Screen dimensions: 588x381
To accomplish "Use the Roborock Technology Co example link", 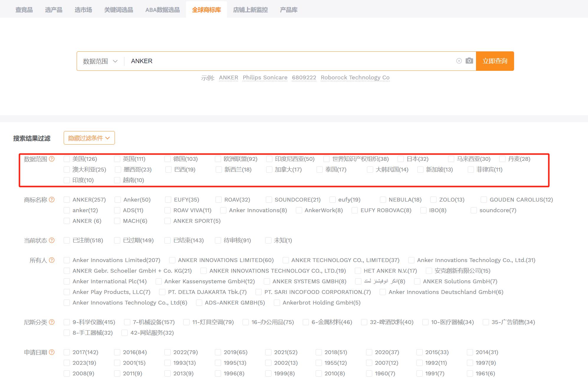I will coord(355,78).
